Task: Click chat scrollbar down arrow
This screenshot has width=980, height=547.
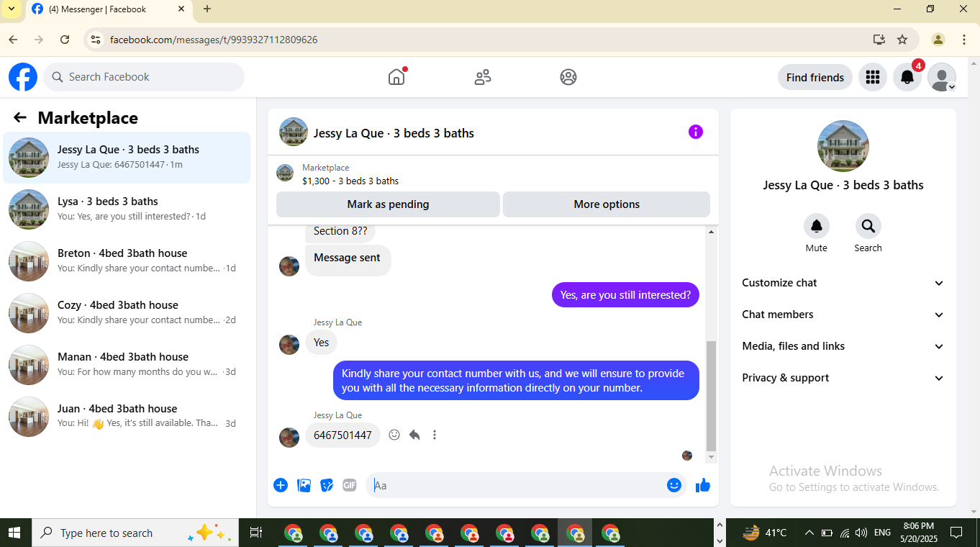Action: click(712, 457)
